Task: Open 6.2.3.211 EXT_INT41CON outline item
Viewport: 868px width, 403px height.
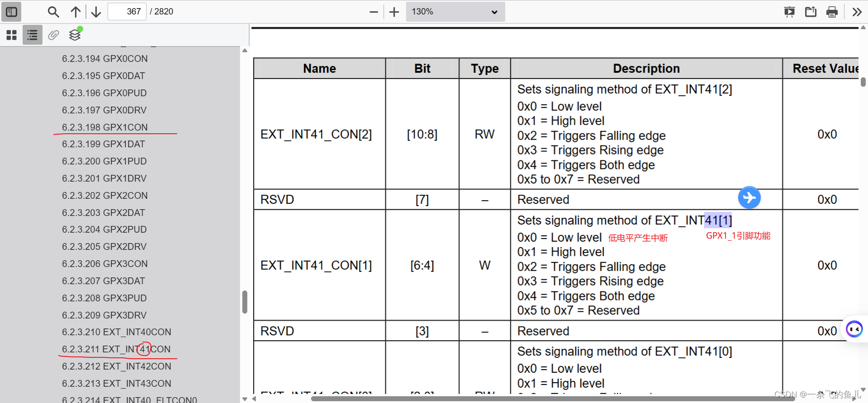Action: pyautogui.click(x=116, y=349)
